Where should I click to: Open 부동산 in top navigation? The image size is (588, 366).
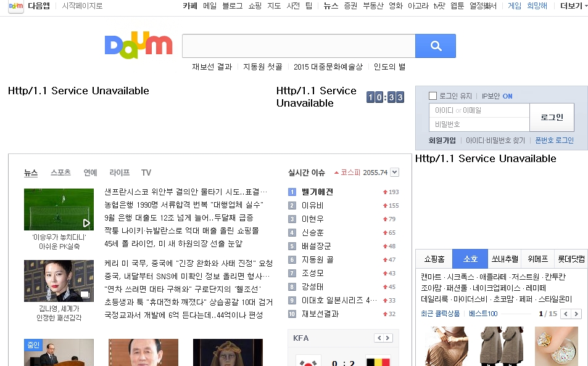(373, 6)
